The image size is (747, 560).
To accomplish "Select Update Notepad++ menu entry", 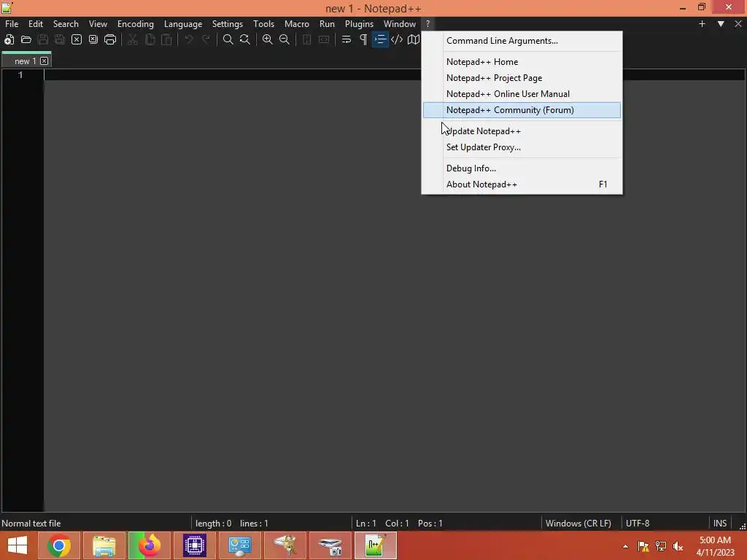I will point(522,131).
